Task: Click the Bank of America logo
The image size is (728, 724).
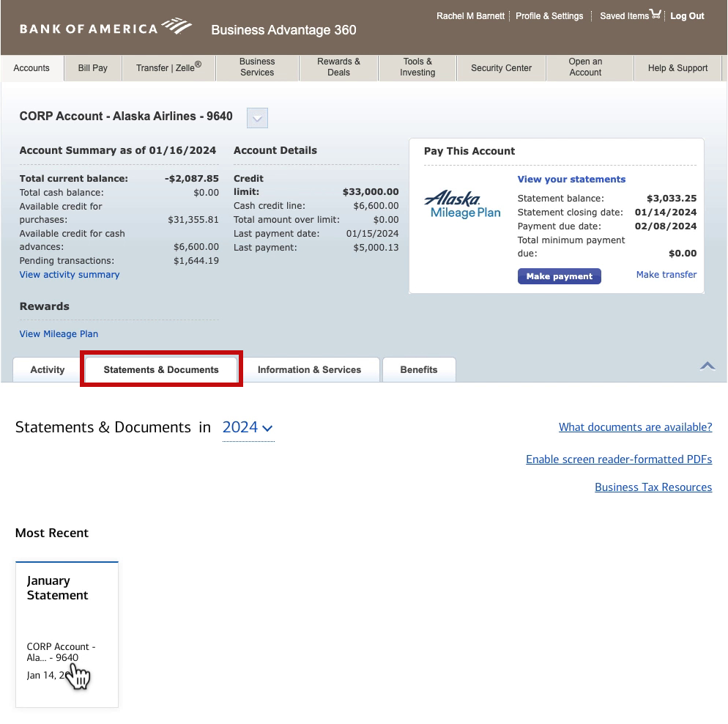Action: 105,27
